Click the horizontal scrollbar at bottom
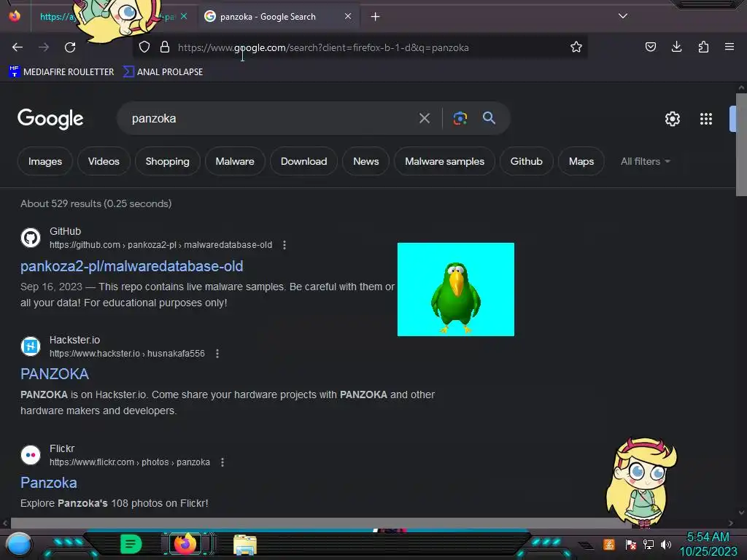 [321, 523]
